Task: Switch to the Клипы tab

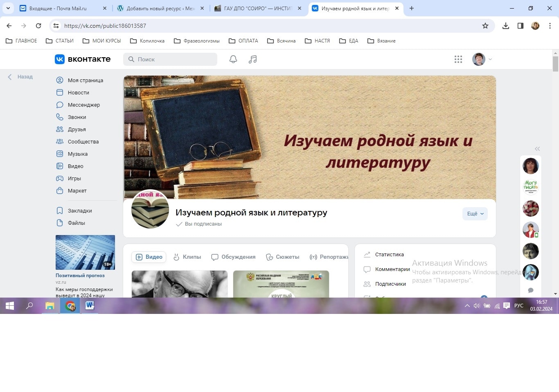Action: (x=187, y=257)
